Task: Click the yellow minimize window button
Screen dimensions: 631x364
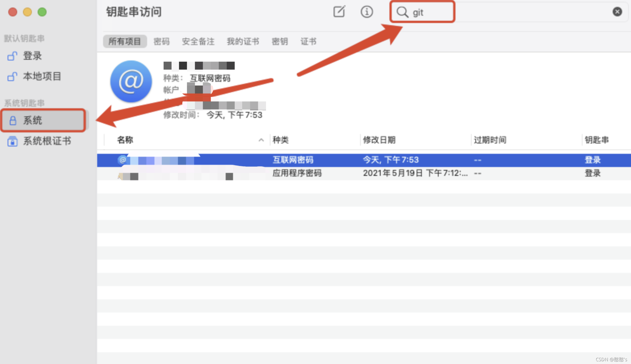Action: click(27, 12)
